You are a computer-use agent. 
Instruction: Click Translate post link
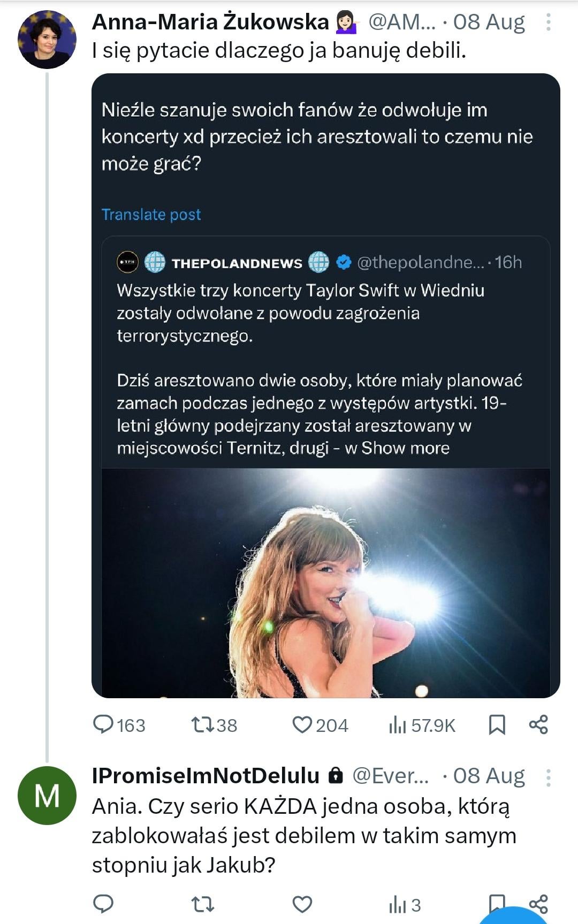(x=151, y=215)
